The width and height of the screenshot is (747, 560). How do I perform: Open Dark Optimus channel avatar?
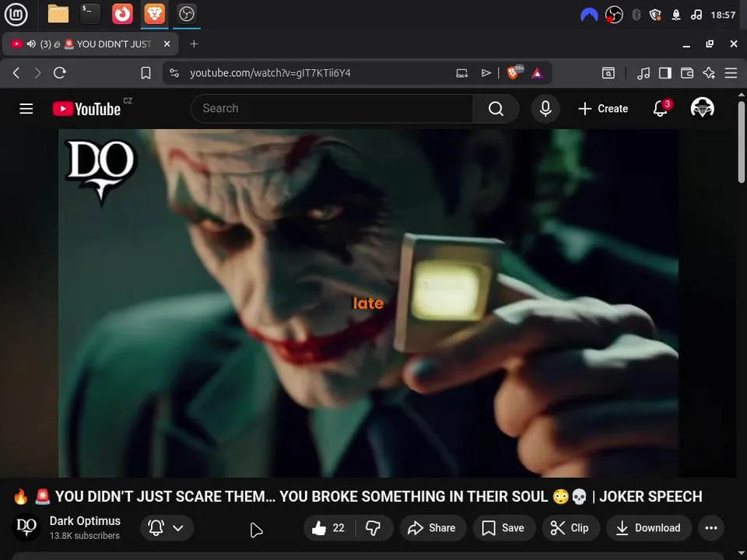click(x=26, y=527)
